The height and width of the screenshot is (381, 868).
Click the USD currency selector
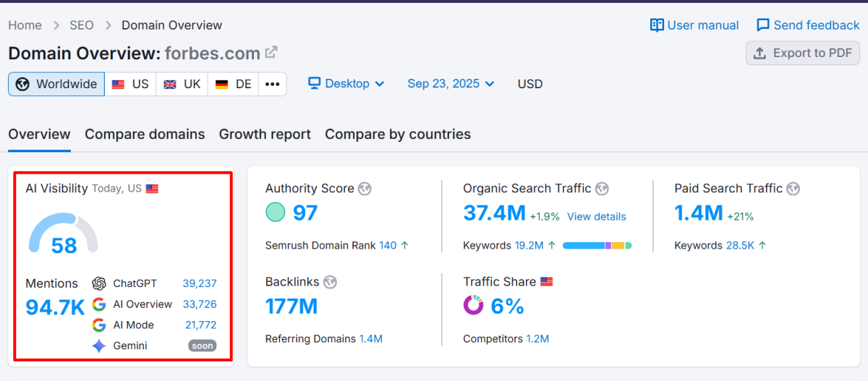(x=530, y=84)
